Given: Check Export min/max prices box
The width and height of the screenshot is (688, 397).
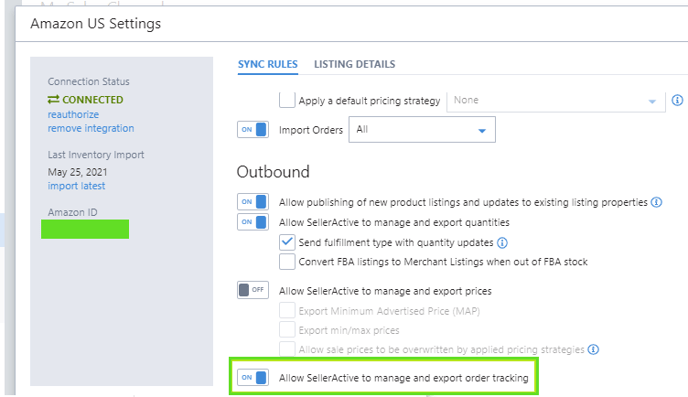Looking at the screenshot, I should pos(287,330).
